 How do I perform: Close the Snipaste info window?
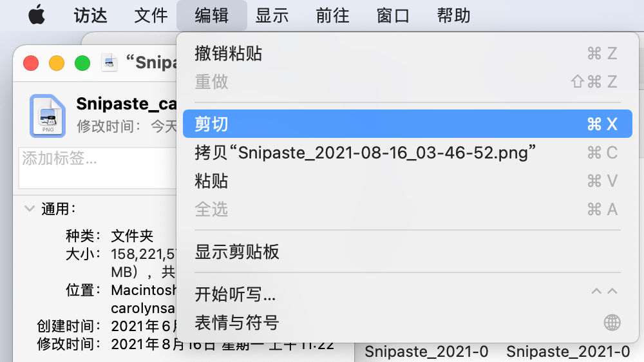pyautogui.click(x=31, y=63)
